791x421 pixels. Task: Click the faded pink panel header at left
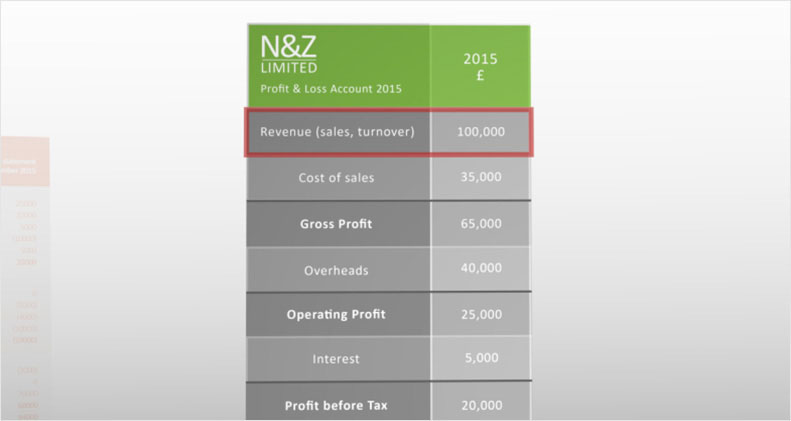[24, 161]
